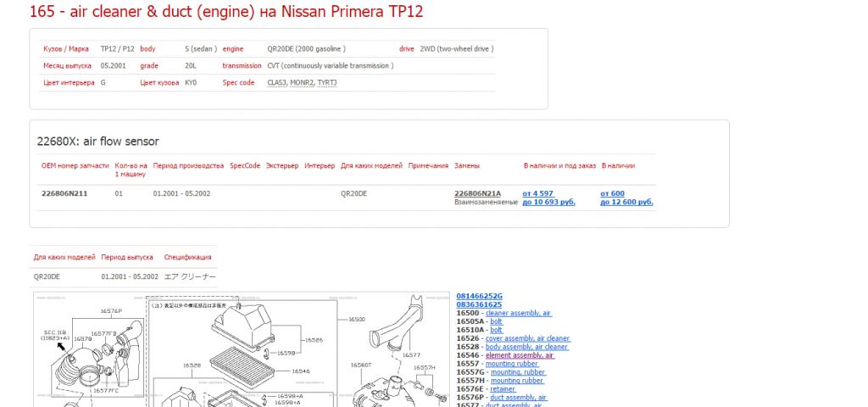The height and width of the screenshot is (407, 868).
Task: Click the engine value QR20DE (2000 gasoline)
Action: [306, 48]
